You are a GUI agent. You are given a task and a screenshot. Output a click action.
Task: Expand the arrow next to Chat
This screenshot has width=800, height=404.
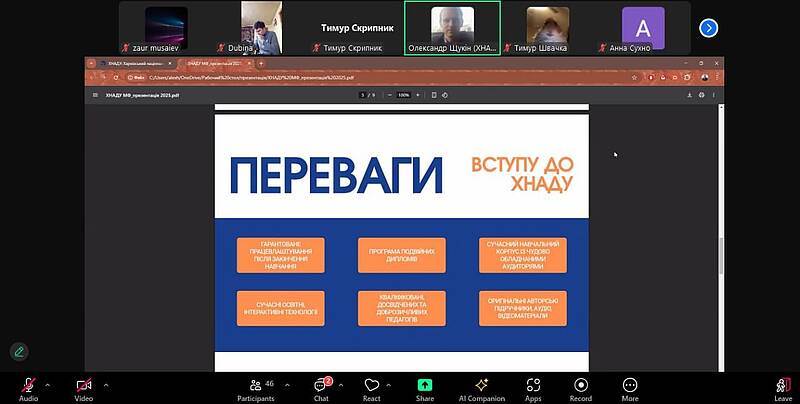[x=341, y=385]
